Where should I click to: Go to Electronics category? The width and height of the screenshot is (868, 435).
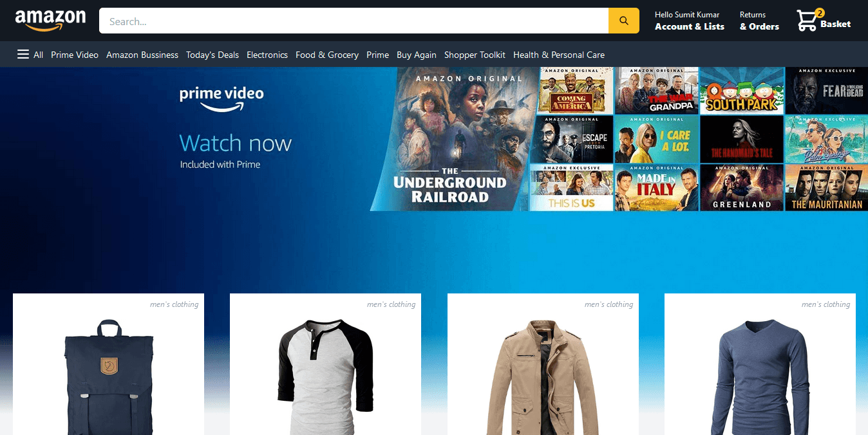click(267, 55)
